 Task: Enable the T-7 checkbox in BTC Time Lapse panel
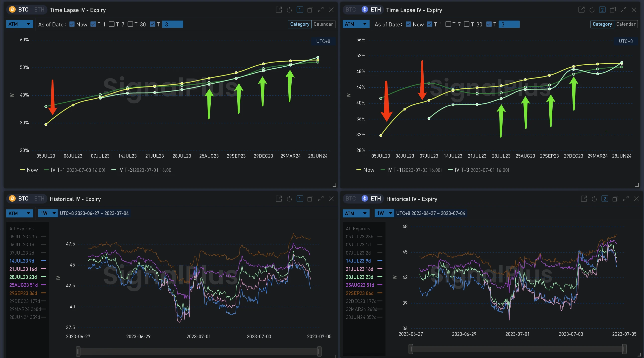pos(112,24)
